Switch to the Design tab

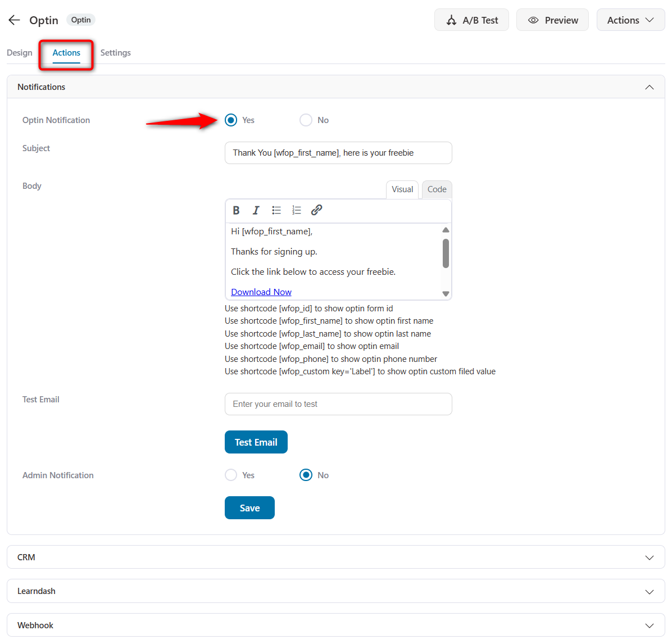tap(19, 53)
